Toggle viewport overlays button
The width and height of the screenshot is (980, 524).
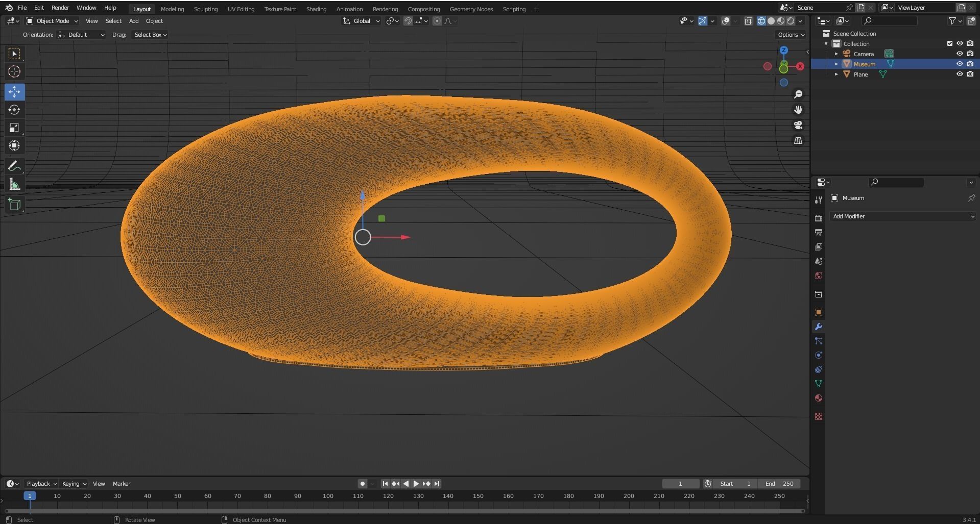(x=726, y=21)
